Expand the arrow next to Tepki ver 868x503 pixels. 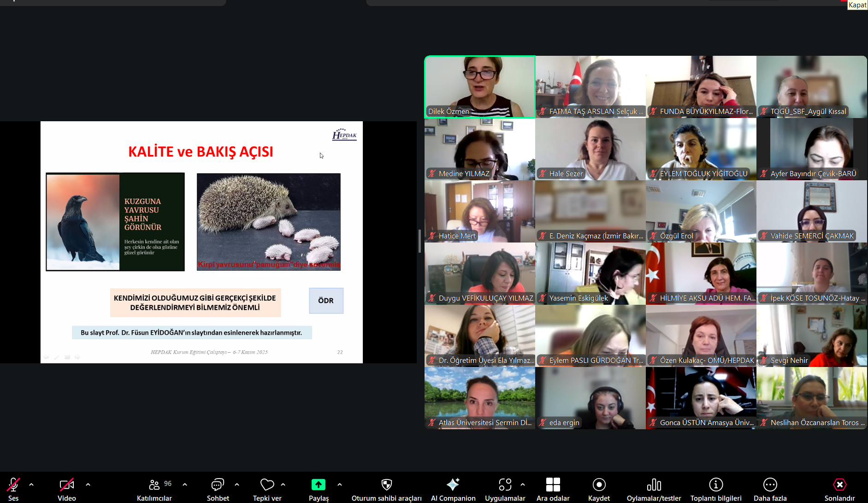pos(283,485)
